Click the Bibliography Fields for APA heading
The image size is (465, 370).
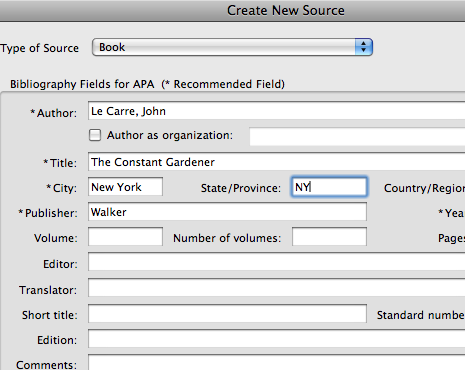click(147, 84)
